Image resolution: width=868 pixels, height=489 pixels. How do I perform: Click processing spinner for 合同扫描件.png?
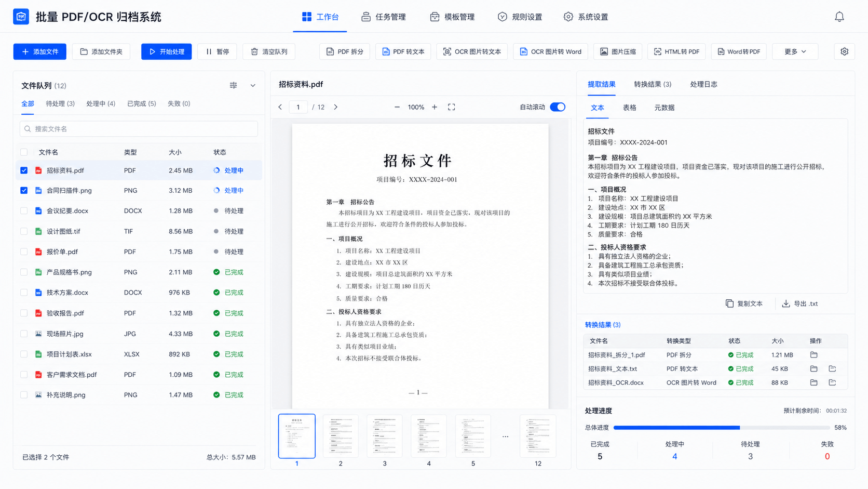[x=216, y=190]
